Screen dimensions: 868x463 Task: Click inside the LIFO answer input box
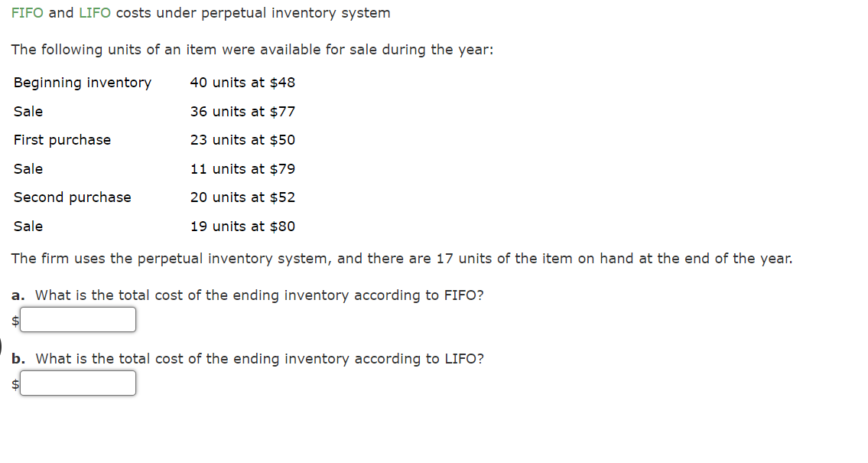click(x=78, y=383)
